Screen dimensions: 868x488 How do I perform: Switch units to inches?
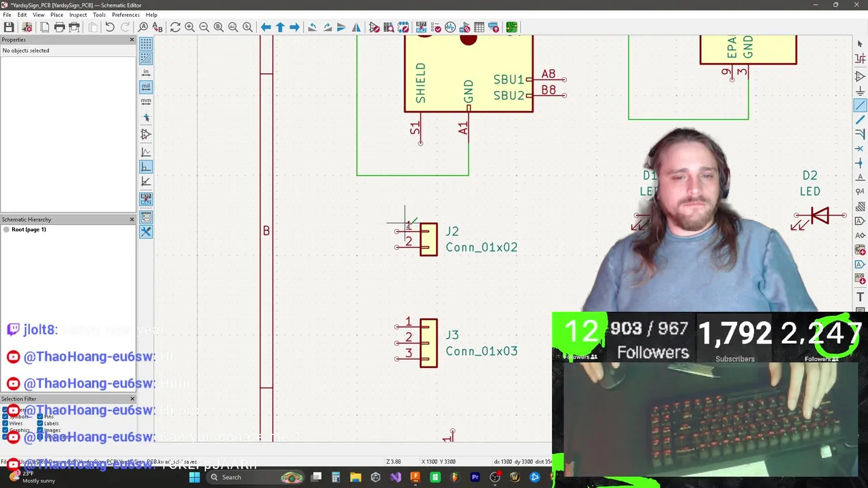(146, 73)
